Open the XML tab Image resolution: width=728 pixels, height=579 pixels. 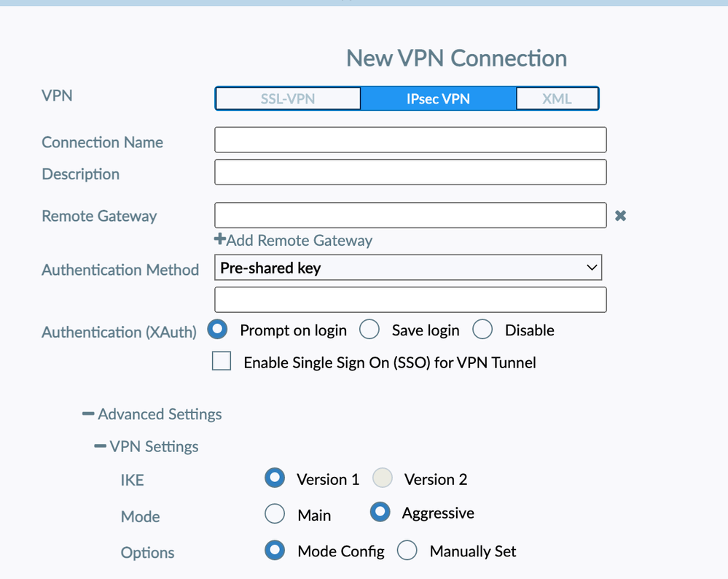[x=557, y=98]
